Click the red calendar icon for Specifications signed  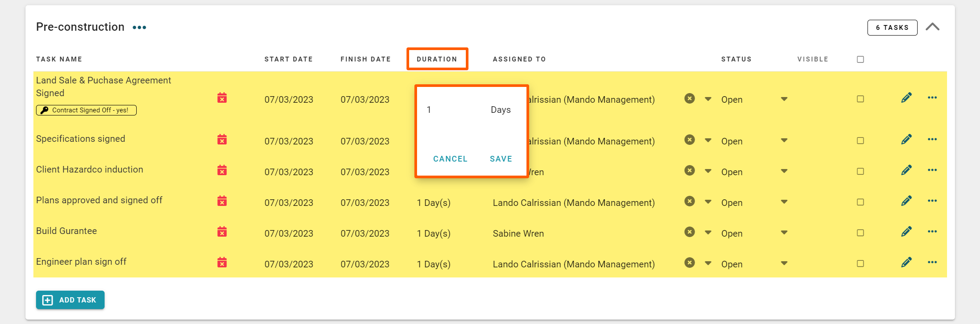(222, 140)
